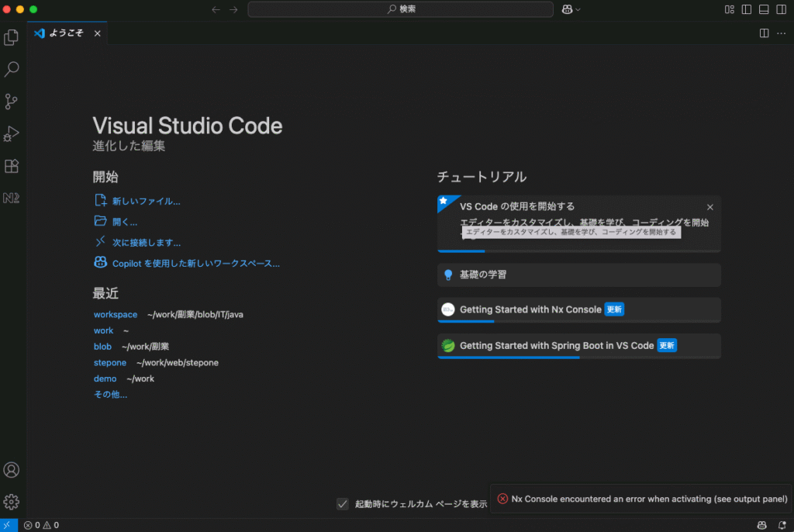
Task: Open the Manage gear menu
Action: point(11,502)
